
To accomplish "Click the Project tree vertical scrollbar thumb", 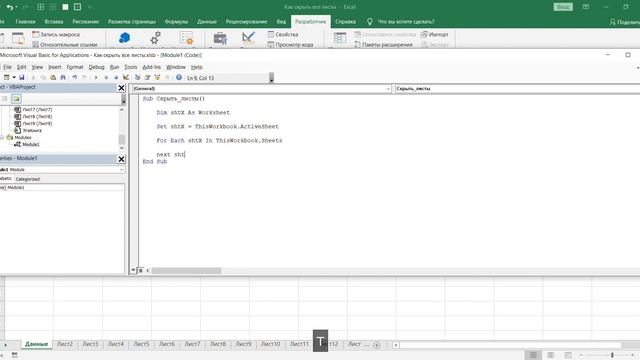I will click(x=122, y=140).
